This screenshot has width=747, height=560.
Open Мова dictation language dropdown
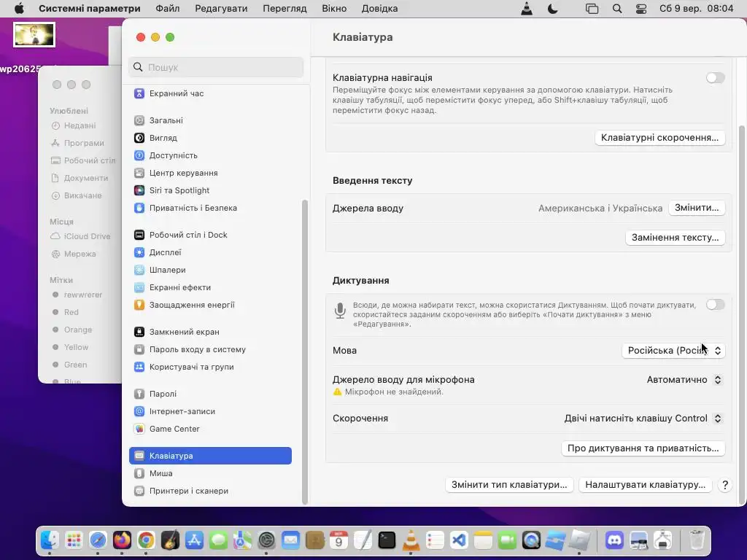(x=673, y=351)
